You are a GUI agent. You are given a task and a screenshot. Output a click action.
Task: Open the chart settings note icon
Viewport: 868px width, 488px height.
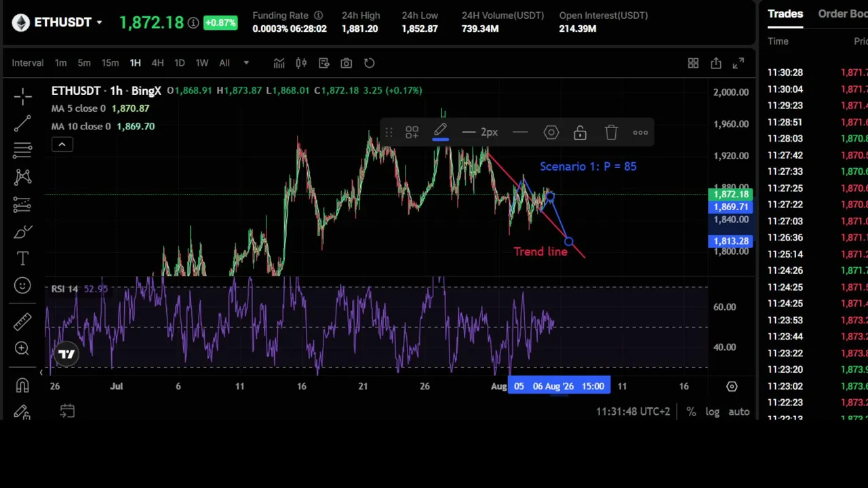pyautogui.click(x=323, y=63)
